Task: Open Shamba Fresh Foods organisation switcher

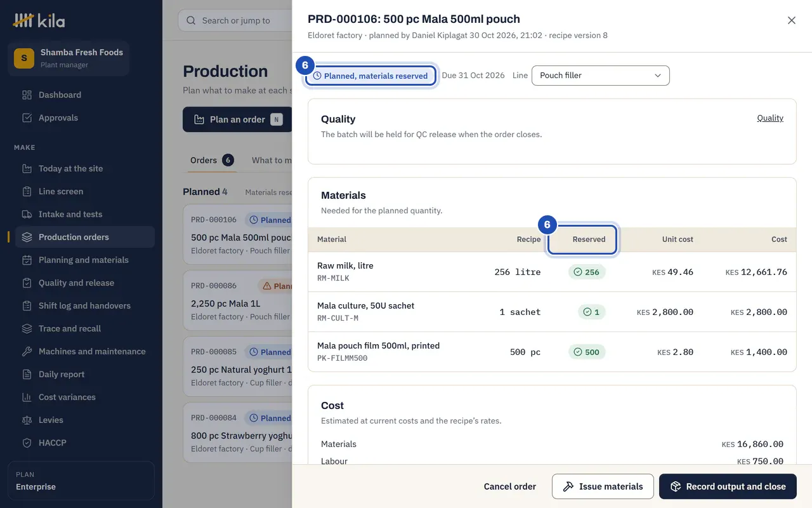Action: (69, 58)
